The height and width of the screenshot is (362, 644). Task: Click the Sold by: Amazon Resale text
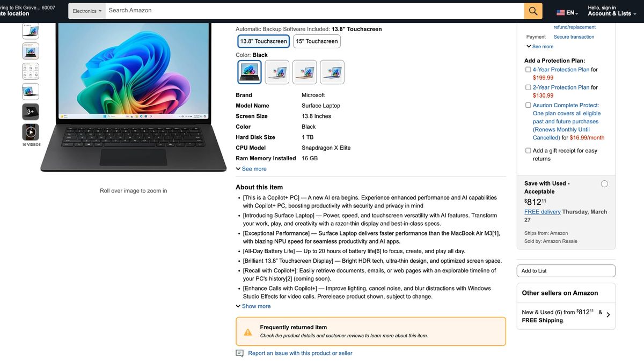[x=550, y=241]
